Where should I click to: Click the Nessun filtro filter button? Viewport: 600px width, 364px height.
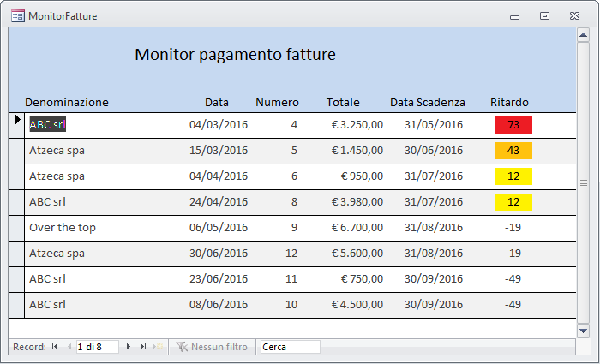pyautogui.click(x=212, y=347)
